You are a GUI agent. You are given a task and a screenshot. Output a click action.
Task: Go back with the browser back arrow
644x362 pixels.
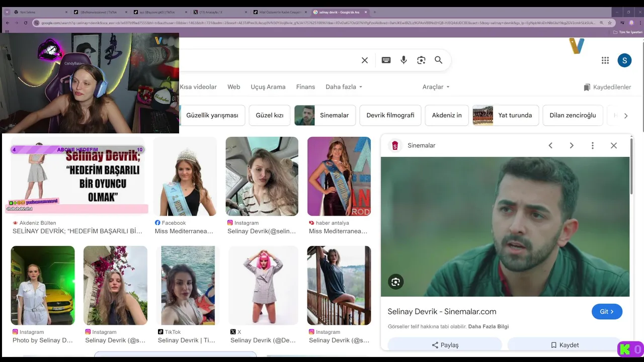8,23
